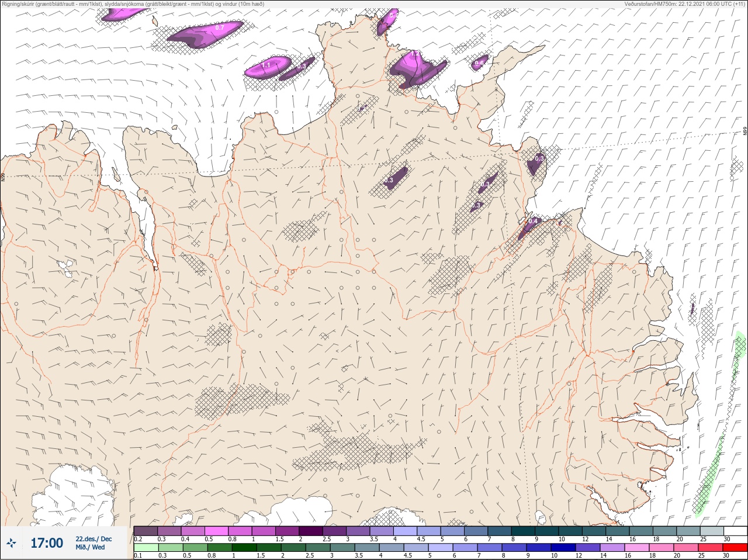This screenshot has width=748, height=560.
Task: Click the 'Veðurstofan/HM750m: 22.12.2021 06:00 UTC (+11)' header
Action: tap(685, 4)
